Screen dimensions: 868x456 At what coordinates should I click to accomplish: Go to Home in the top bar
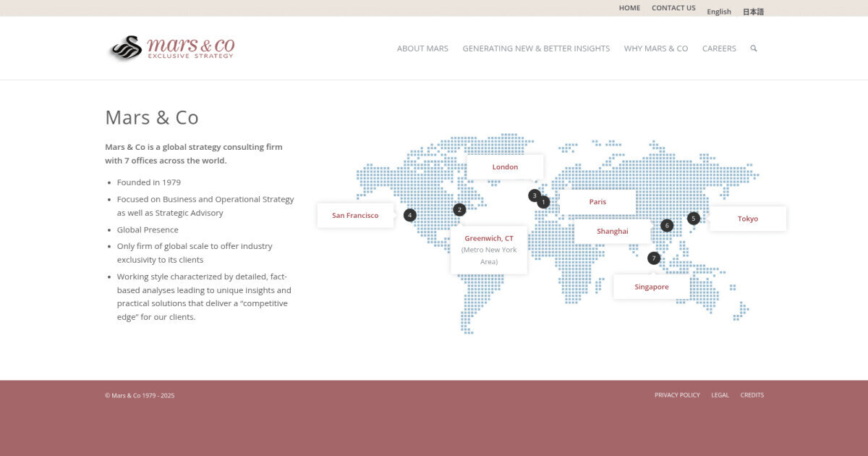click(629, 8)
